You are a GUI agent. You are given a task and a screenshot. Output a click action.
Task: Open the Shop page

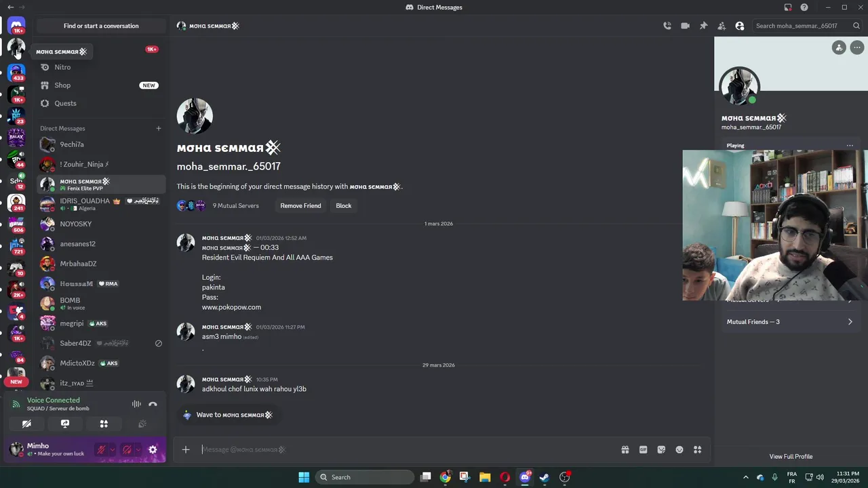click(101, 85)
